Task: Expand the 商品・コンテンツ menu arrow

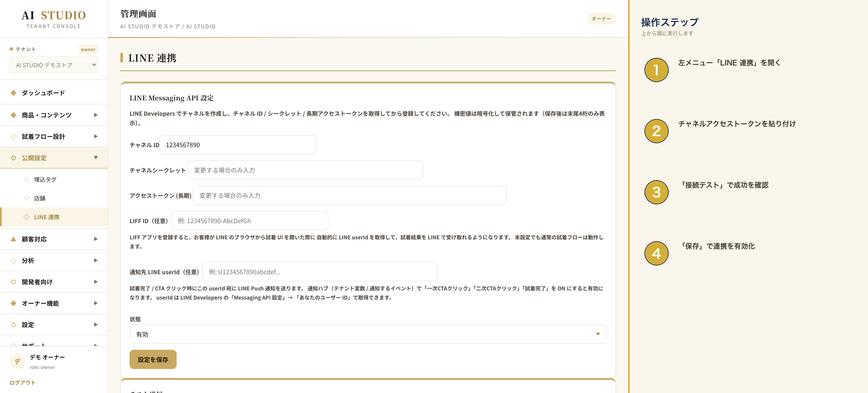Action: point(96,115)
